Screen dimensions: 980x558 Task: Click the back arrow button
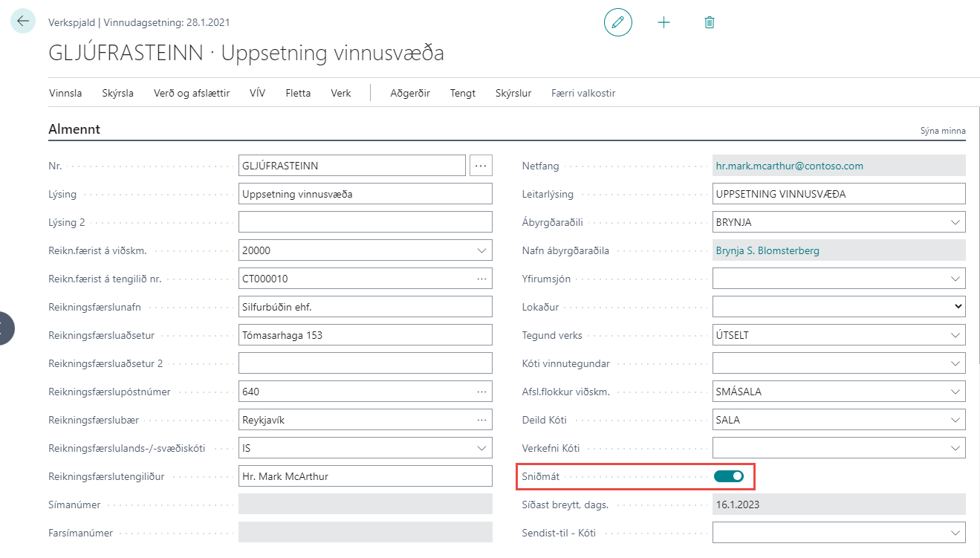pos(23,22)
